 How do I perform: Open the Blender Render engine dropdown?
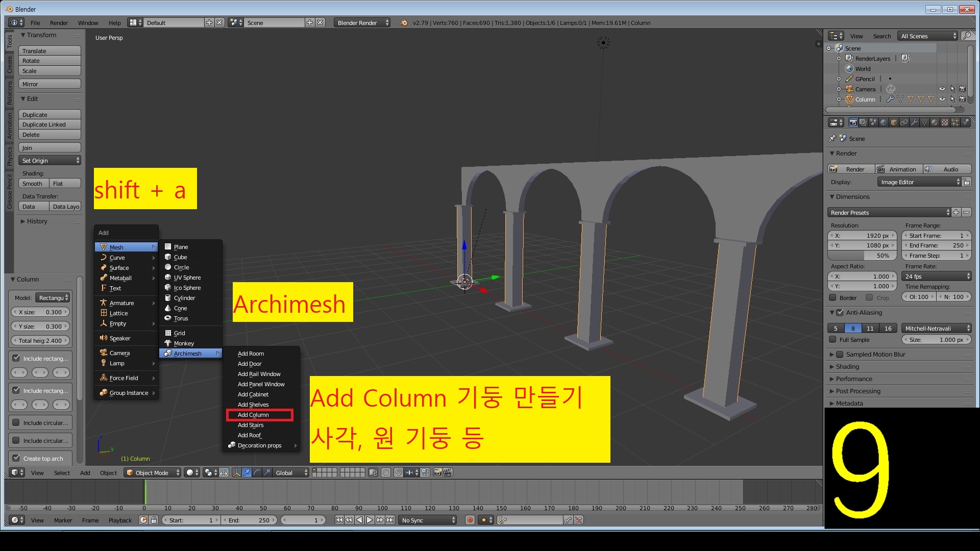(x=362, y=23)
